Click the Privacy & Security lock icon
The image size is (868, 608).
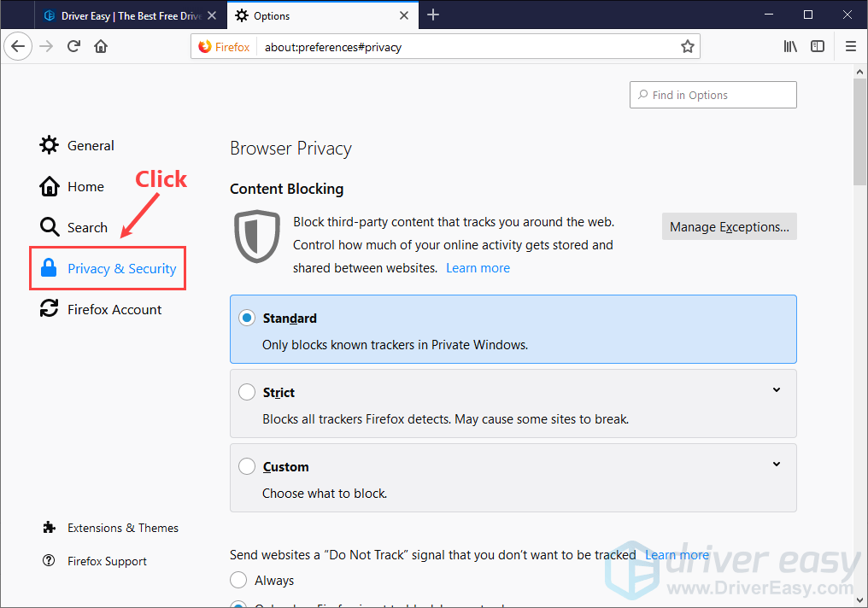(x=49, y=268)
